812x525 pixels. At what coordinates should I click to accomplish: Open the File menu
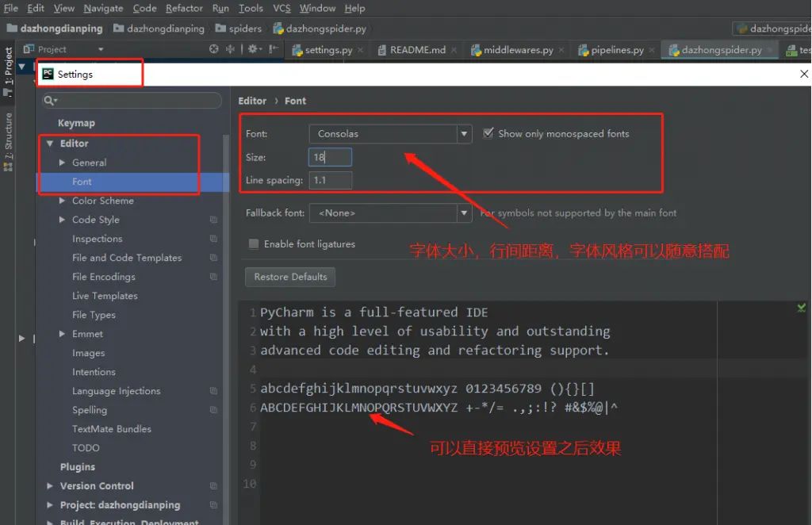tap(11, 8)
